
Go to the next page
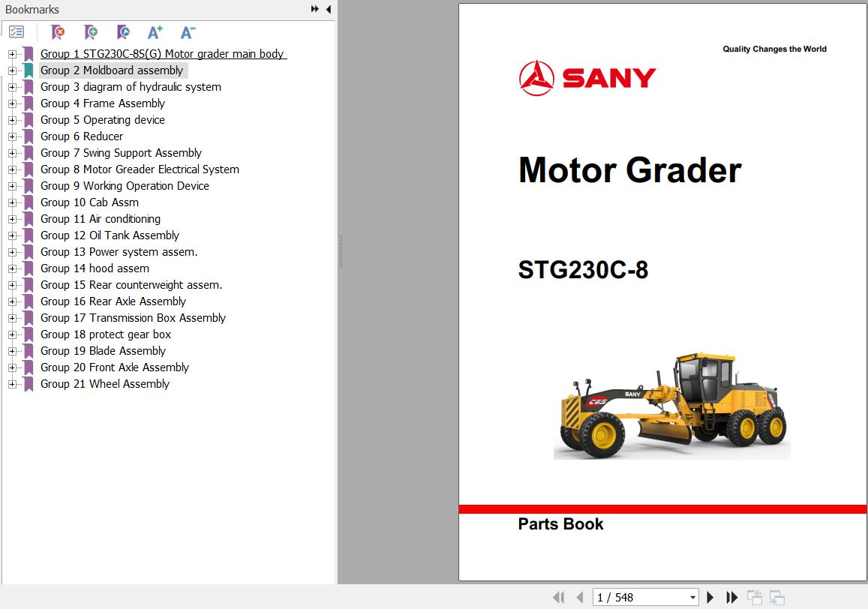tap(710, 598)
